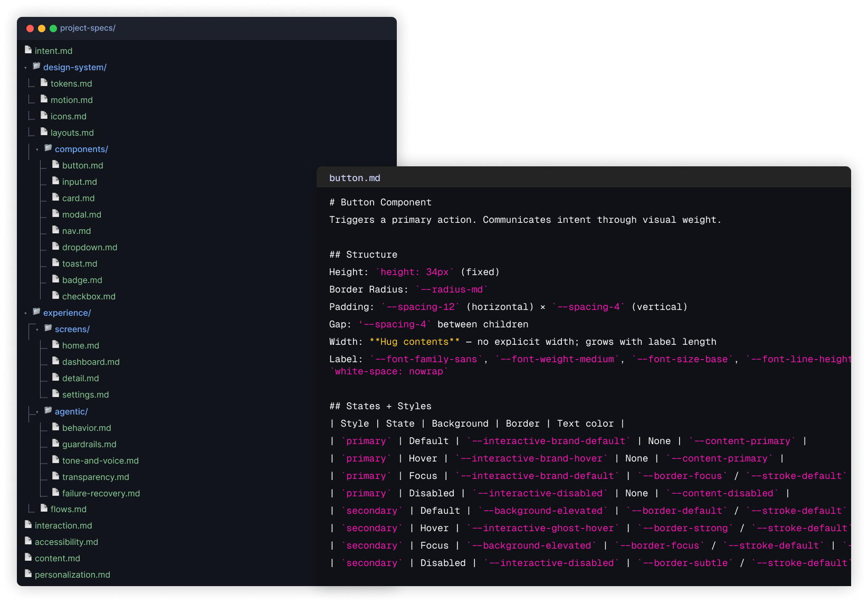Click the file icon beside card.md

56,197
